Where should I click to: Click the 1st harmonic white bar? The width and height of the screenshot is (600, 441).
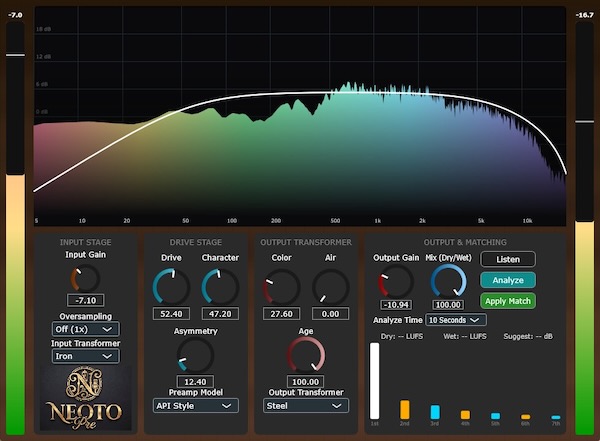click(x=374, y=381)
